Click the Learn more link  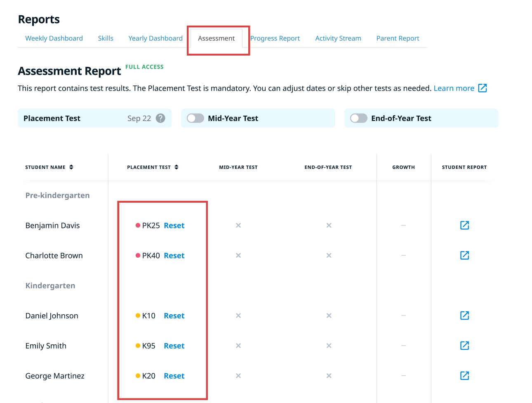[x=454, y=88]
